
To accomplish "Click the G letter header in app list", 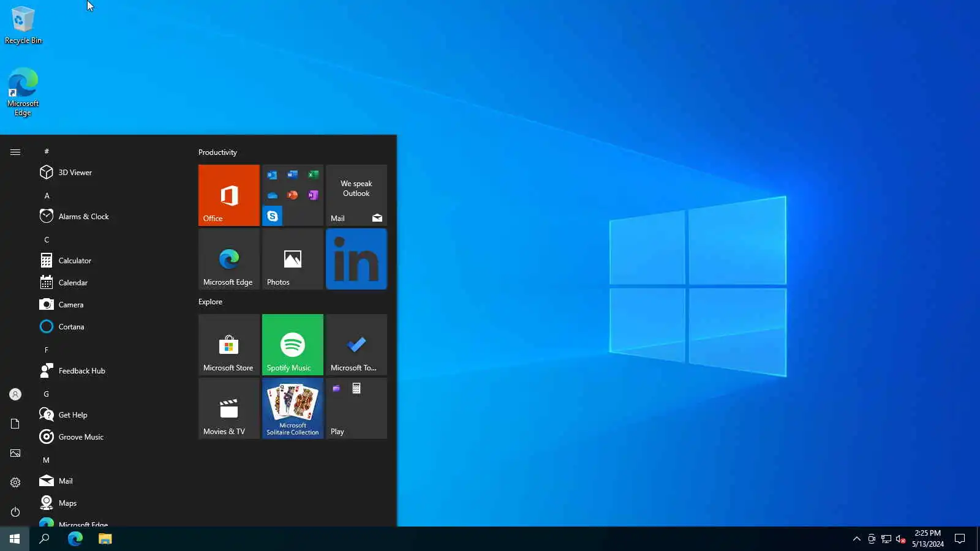I will (x=47, y=394).
